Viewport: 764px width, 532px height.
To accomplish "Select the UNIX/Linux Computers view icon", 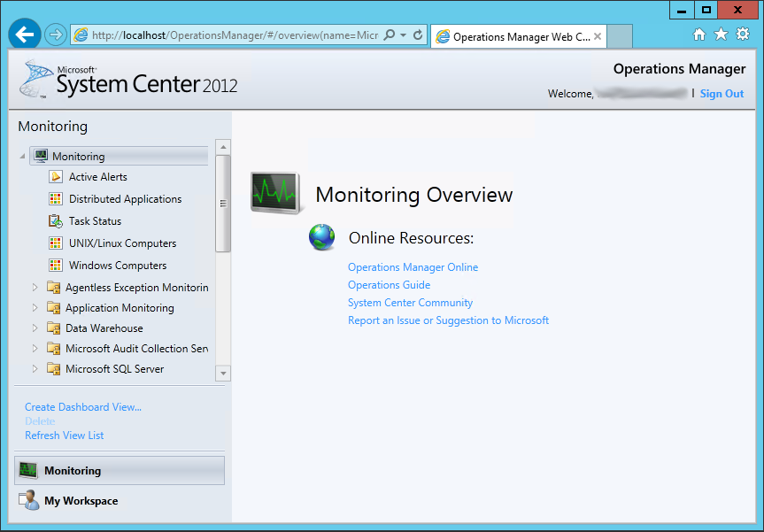I will point(55,243).
